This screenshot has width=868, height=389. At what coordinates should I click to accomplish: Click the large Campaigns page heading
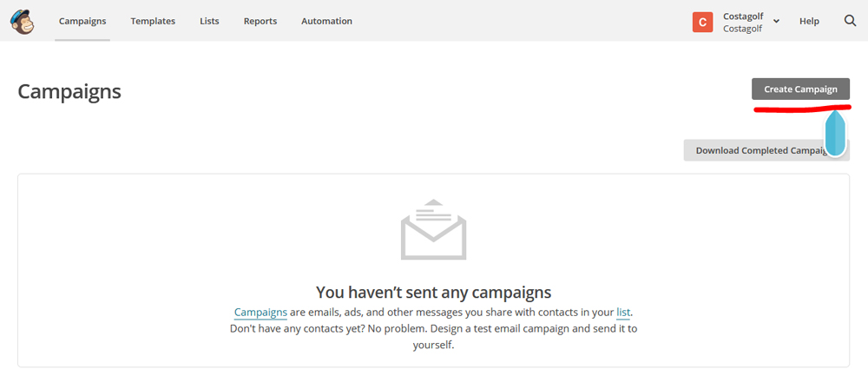[x=69, y=91]
